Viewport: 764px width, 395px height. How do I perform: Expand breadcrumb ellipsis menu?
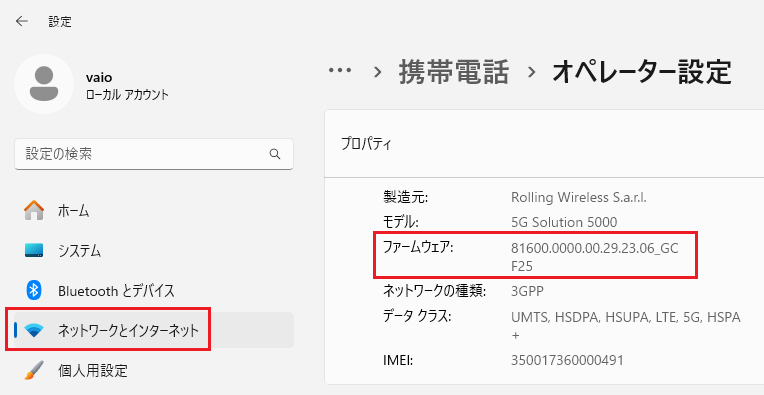click(340, 71)
